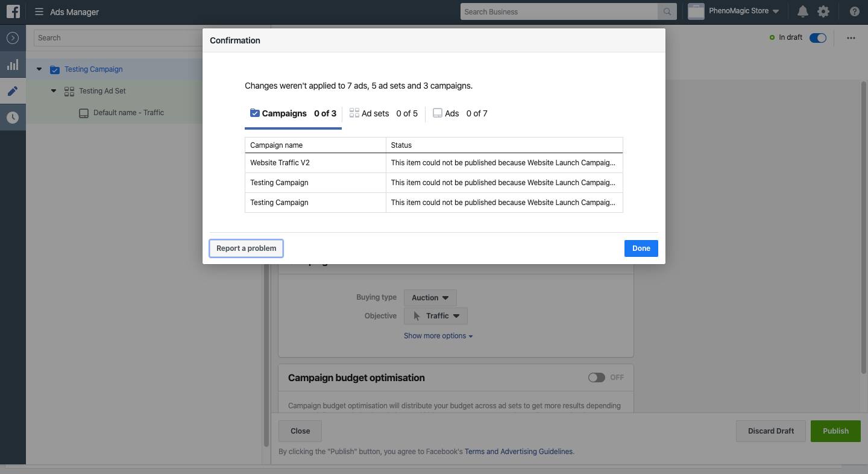Viewport: 868px width, 474px height.
Task: Click the Campaign name column header
Action: pyautogui.click(x=315, y=145)
